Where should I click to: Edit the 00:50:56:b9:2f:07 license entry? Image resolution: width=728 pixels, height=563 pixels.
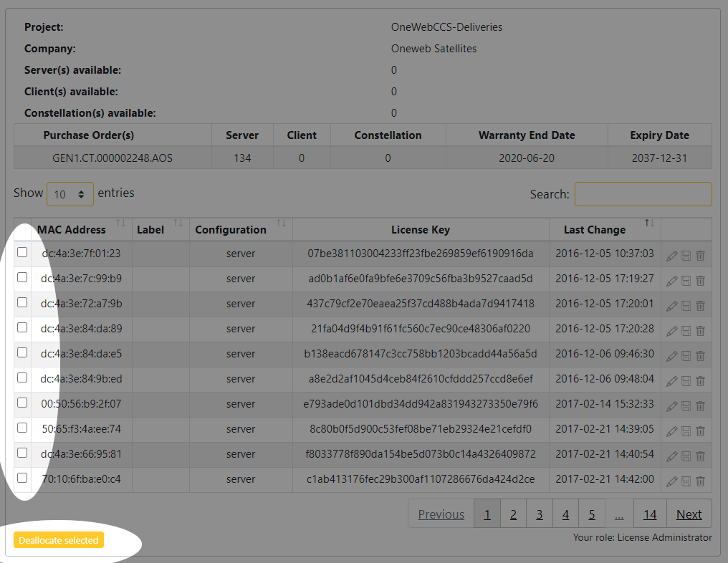(671, 406)
